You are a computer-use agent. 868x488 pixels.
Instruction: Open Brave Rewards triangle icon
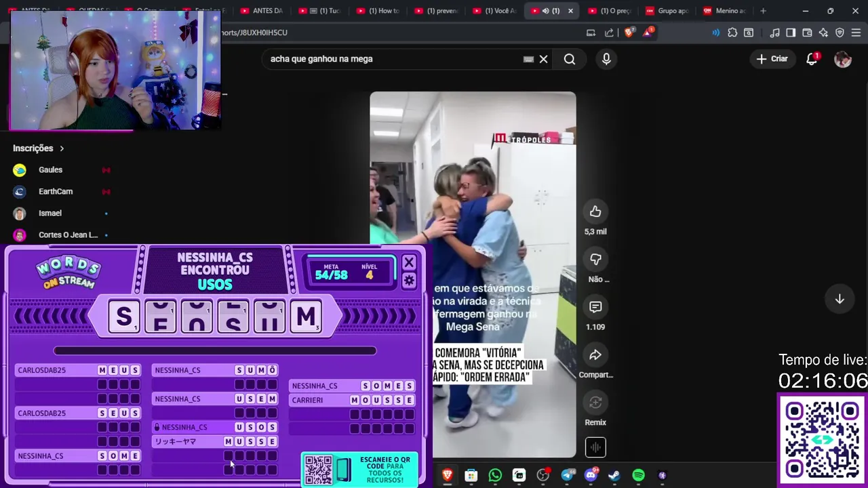click(648, 33)
